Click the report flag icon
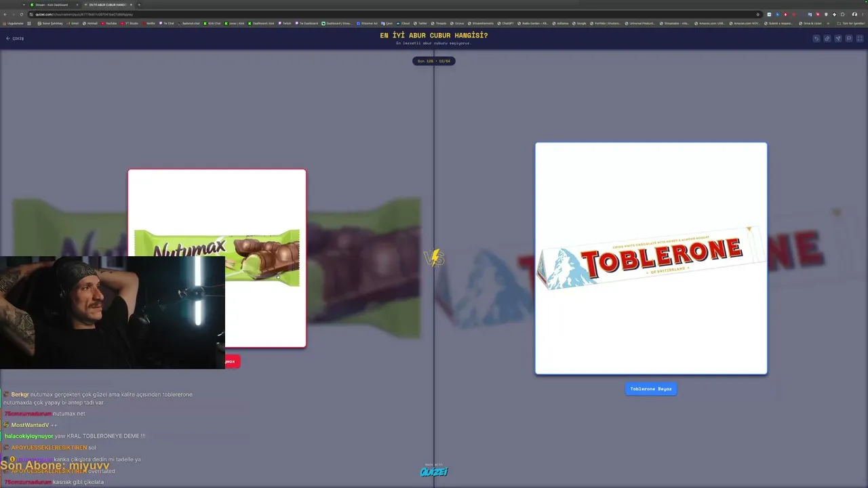This screenshot has height=488, width=868. (849, 39)
